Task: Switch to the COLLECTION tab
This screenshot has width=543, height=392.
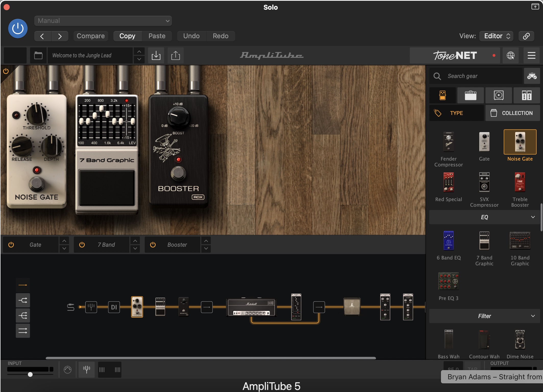Action: pyautogui.click(x=513, y=113)
